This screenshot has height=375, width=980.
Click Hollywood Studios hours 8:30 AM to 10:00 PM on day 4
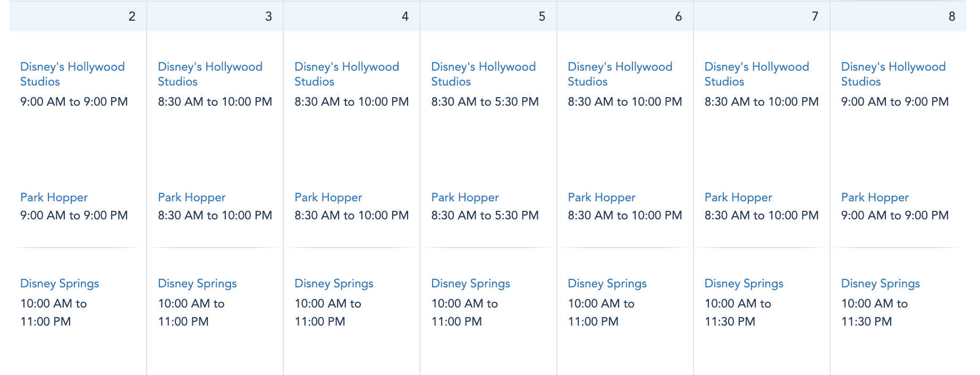pos(351,101)
